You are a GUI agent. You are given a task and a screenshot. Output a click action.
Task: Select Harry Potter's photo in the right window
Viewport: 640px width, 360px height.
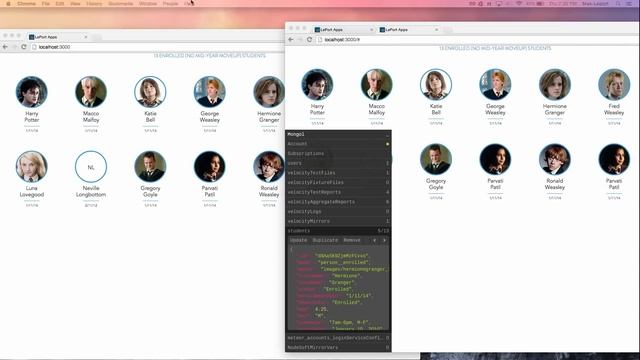317,84
